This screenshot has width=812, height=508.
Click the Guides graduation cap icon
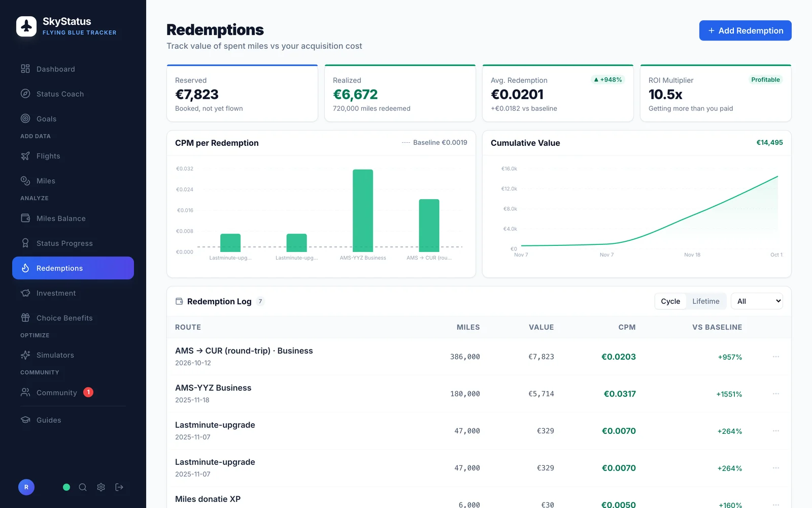(25, 420)
